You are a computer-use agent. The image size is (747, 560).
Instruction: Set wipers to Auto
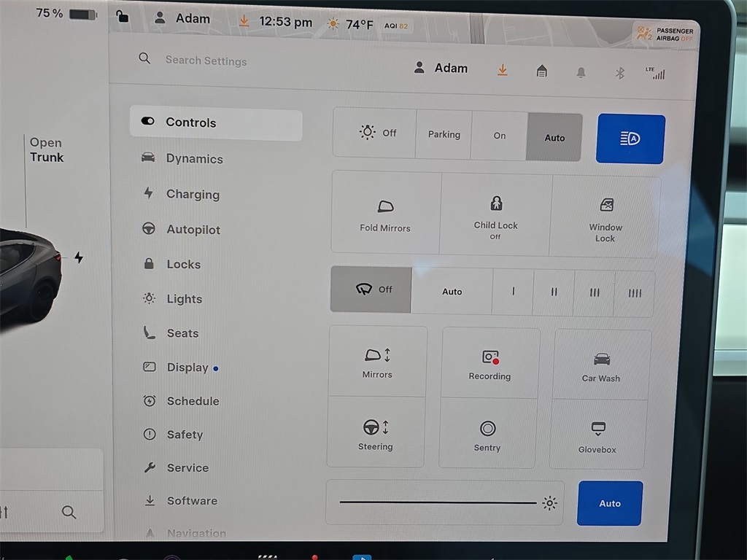pos(452,292)
